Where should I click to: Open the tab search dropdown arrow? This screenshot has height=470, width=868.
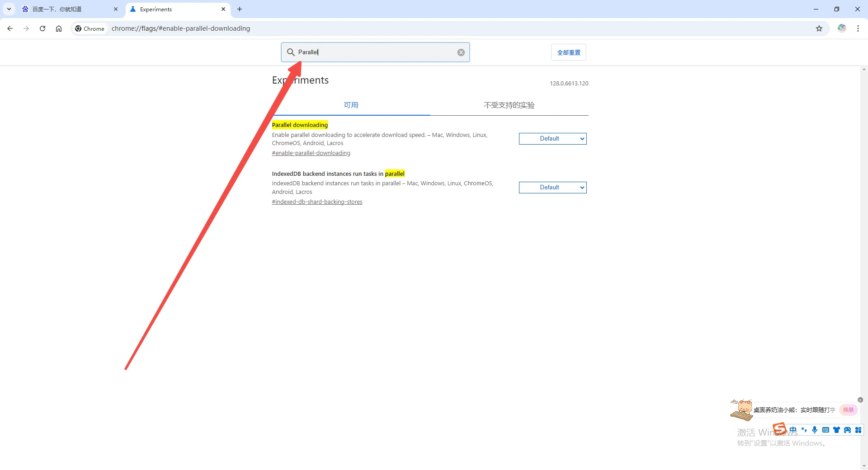[9, 9]
